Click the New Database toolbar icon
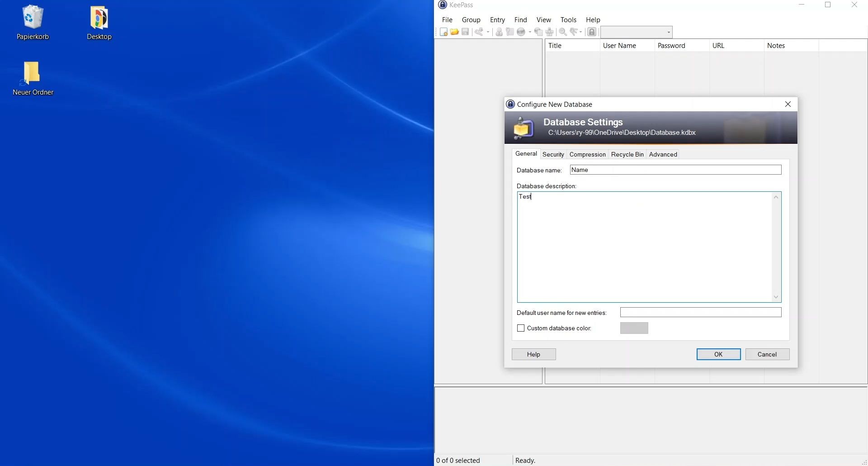Screen dimensions: 868x466 (x=443, y=32)
